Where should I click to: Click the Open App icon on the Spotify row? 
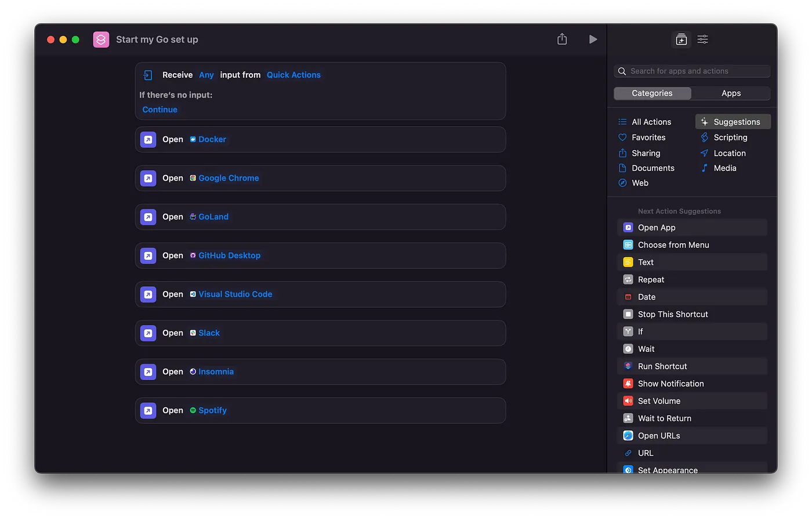pyautogui.click(x=148, y=410)
